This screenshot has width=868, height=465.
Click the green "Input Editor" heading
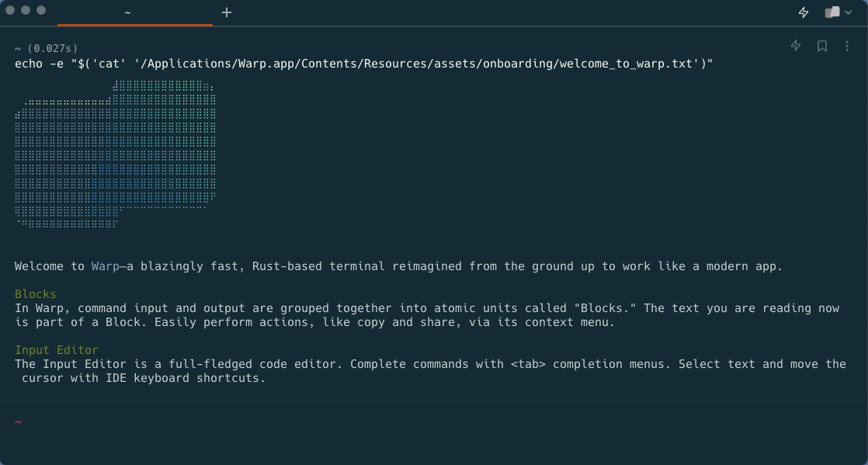point(57,350)
